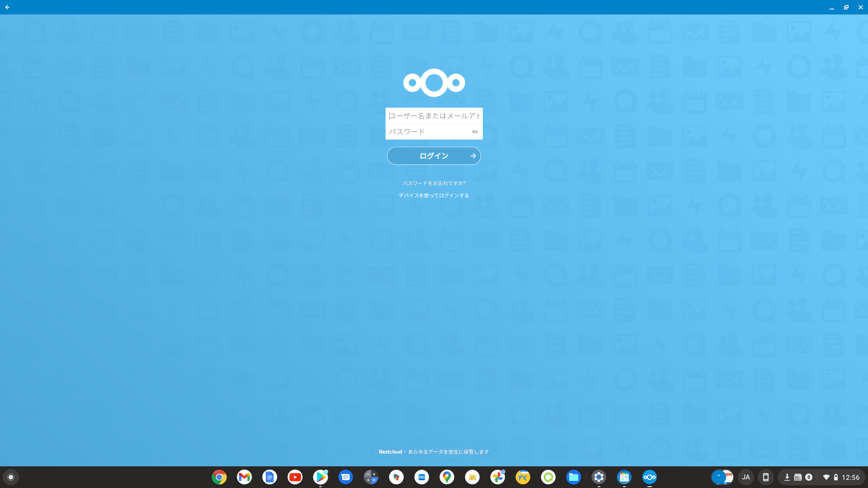Open the Messages app on the shelf
This screenshot has height=488, width=868.
(x=346, y=477)
